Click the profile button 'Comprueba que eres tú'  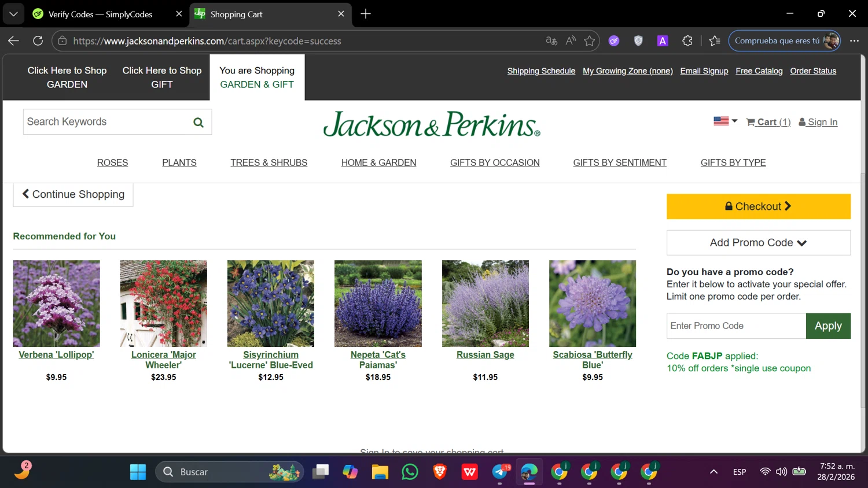[x=784, y=40]
